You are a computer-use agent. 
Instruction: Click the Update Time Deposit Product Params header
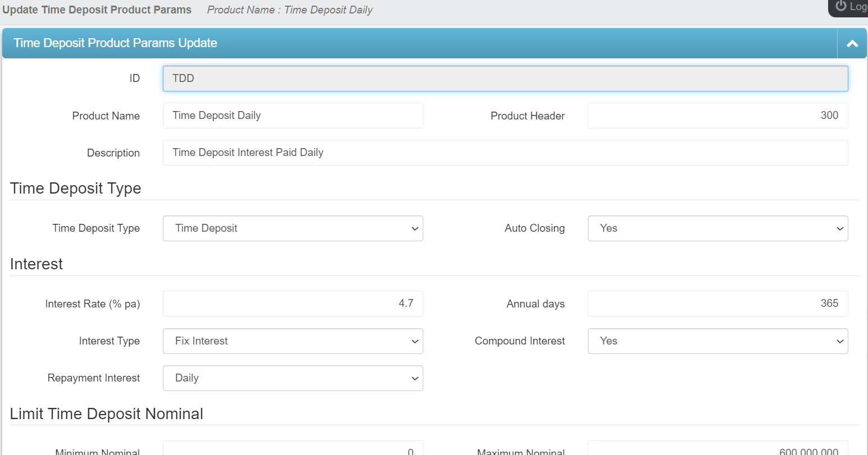tap(97, 9)
